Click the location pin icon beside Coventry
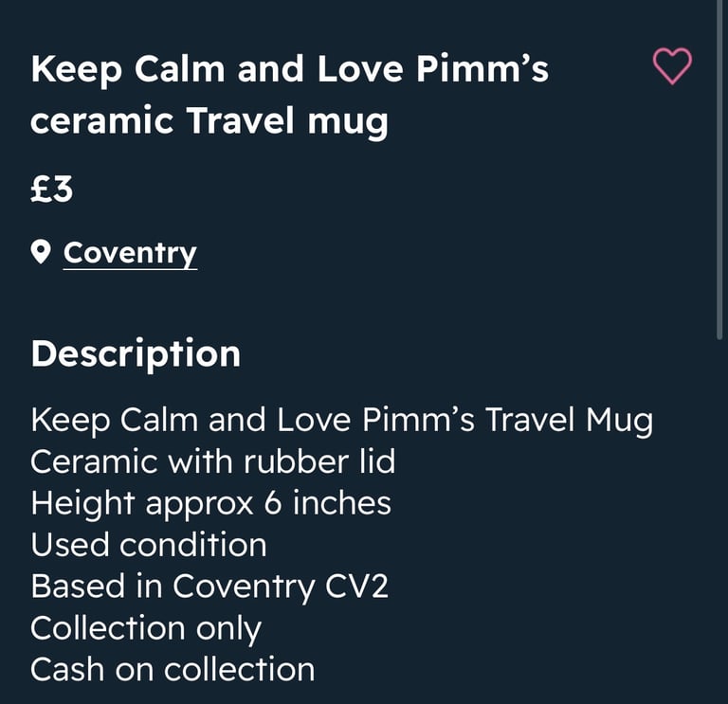Viewport: 728px width, 704px height. [41, 252]
